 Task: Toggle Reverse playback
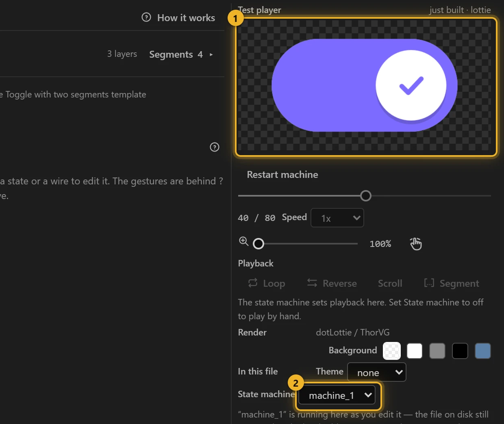point(332,283)
